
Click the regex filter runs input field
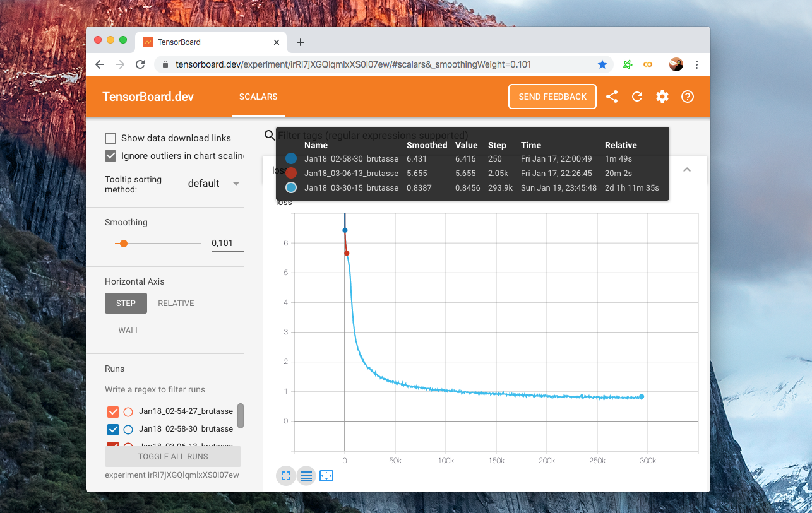click(170, 389)
